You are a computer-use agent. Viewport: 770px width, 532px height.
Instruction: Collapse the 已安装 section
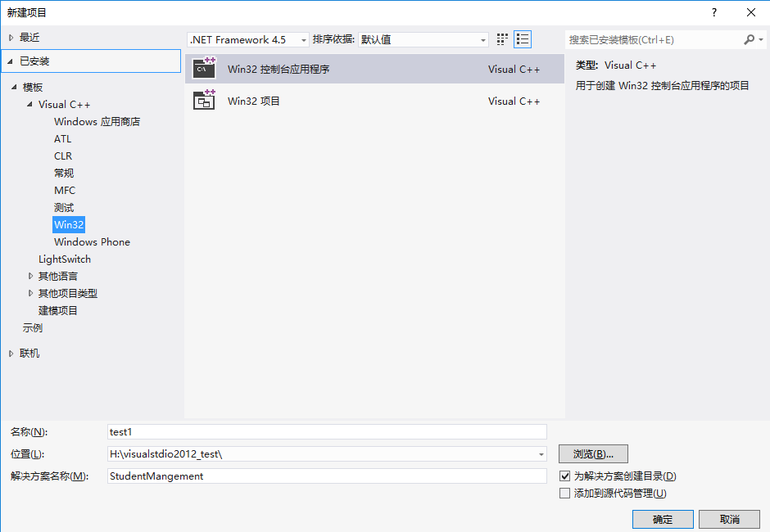[x=10, y=61]
